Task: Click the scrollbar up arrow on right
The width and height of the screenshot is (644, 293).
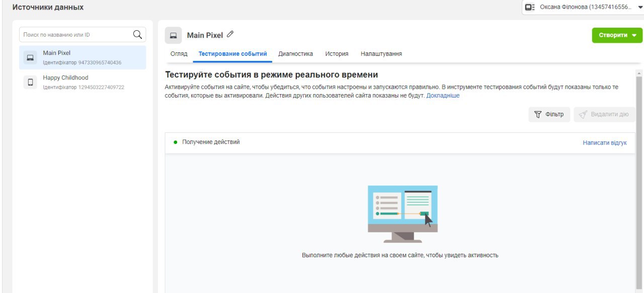Action: pyautogui.click(x=639, y=74)
